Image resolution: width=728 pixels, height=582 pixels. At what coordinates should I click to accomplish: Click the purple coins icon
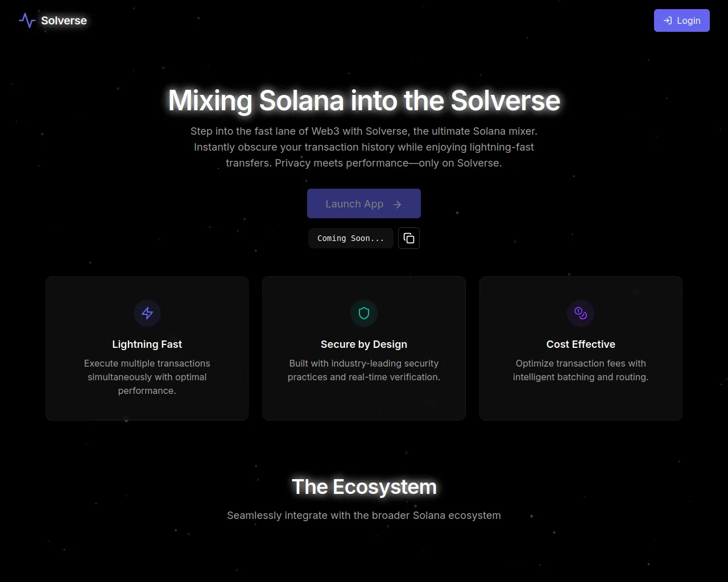(x=581, y=313)
